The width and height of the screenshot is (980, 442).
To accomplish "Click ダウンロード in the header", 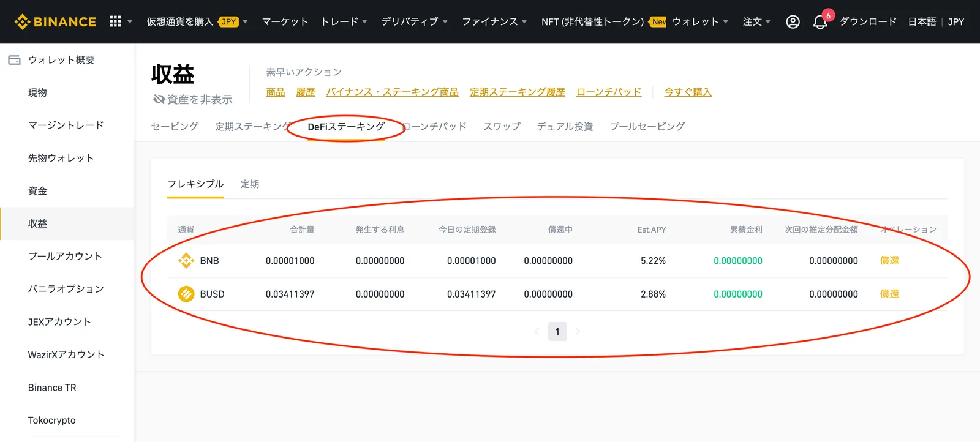I will (x=868, y=21).
